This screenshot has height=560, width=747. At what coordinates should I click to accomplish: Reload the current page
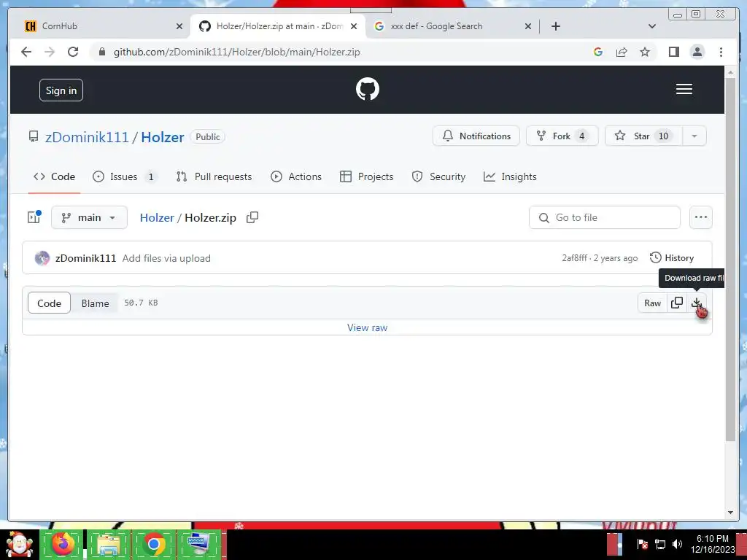point(73,52)
